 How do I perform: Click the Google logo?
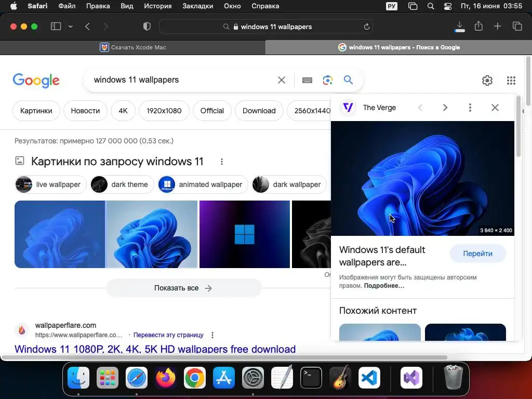[x=36, y=81]
